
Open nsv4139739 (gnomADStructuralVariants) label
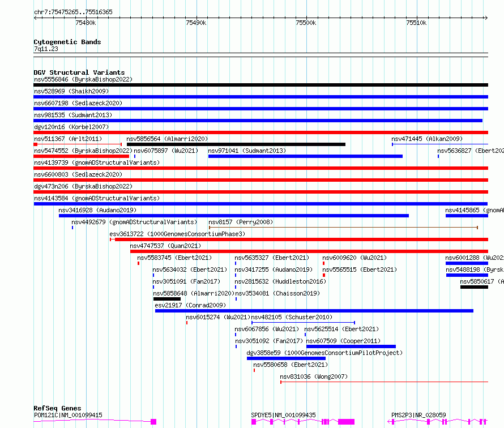[97, 162]
